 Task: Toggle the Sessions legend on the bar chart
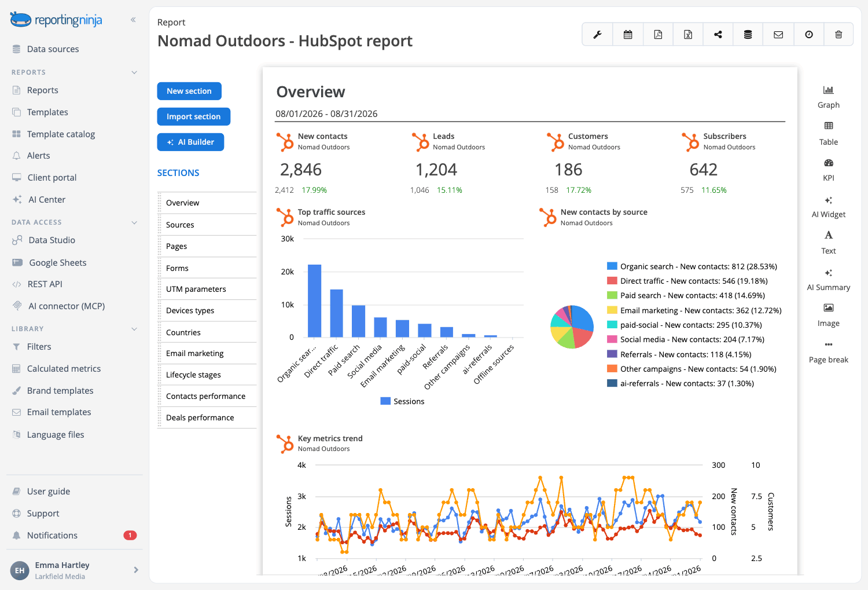pyautogui.click(x=402, y=401)
